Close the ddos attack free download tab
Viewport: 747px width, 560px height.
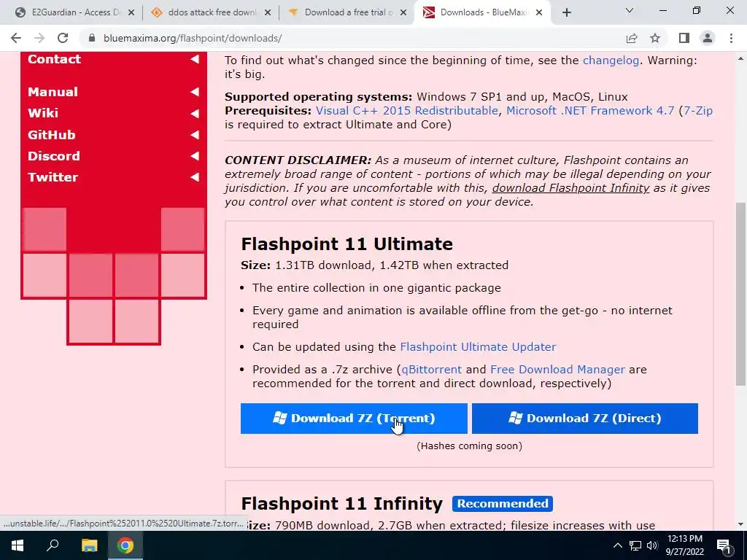pyautogui.click(x=268, y=13)
